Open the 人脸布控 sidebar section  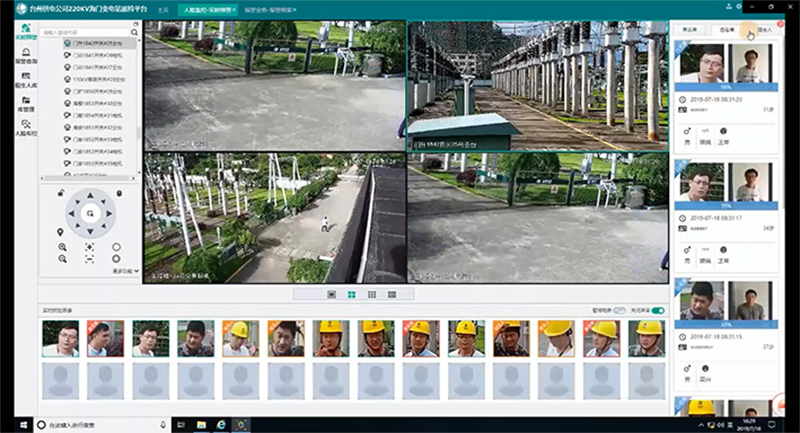[x=26, y=128]
